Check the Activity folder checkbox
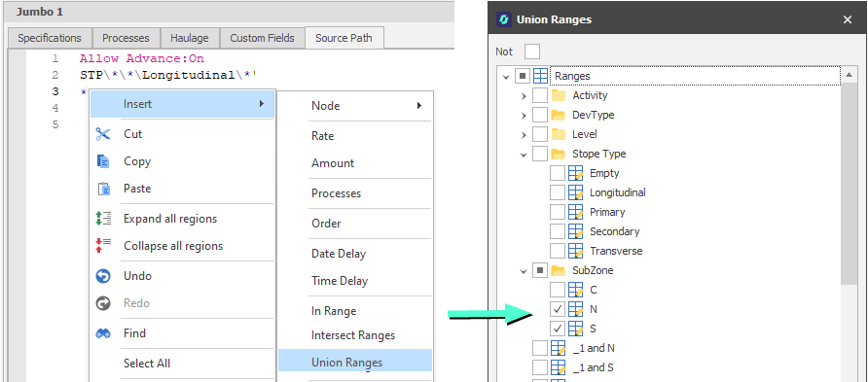This screenshot has height=382, width=868. pos(540,95)
